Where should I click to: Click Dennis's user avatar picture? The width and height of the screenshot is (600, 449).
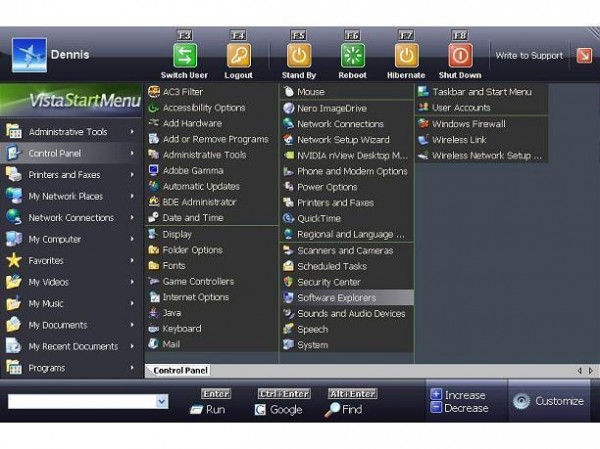(29, 55)
